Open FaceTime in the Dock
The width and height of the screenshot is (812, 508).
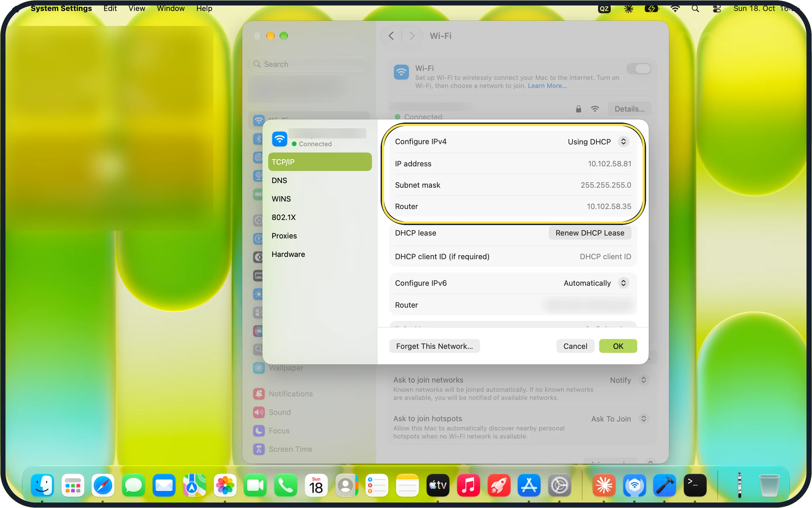coord(255,485)
